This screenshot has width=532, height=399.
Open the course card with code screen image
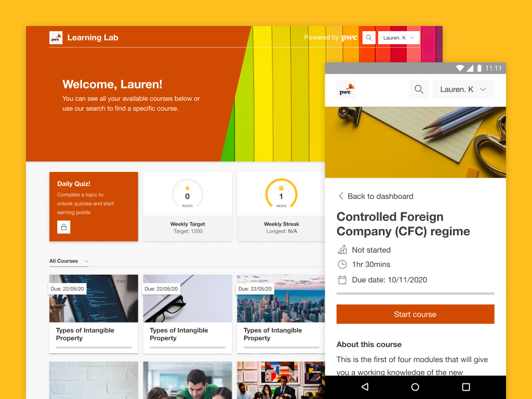coord(94,314)
